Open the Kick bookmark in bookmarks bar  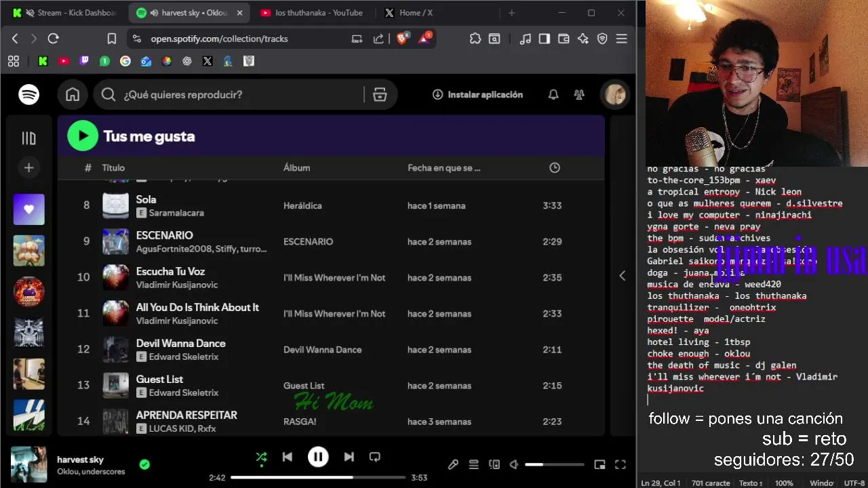tap(43, 61)
